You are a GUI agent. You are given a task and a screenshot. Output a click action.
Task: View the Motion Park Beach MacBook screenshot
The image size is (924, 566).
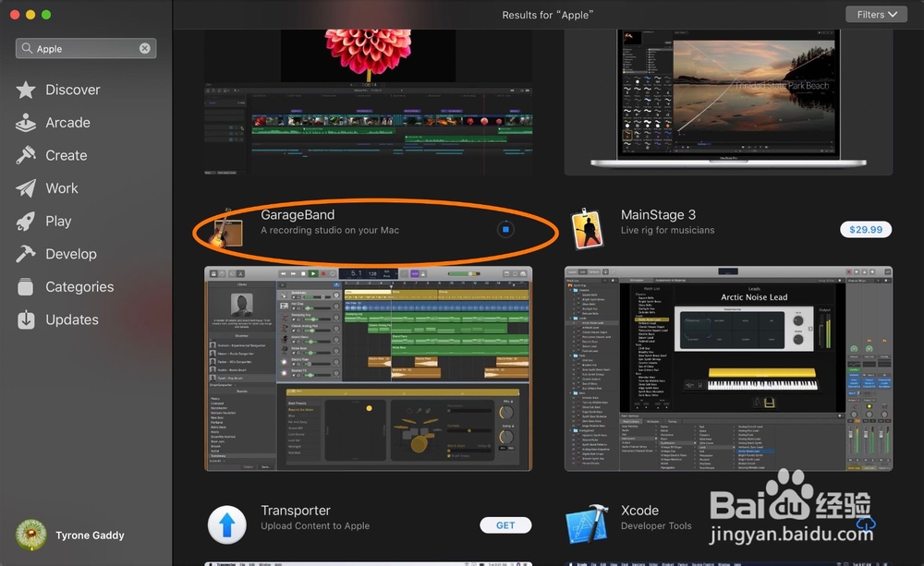728,102
